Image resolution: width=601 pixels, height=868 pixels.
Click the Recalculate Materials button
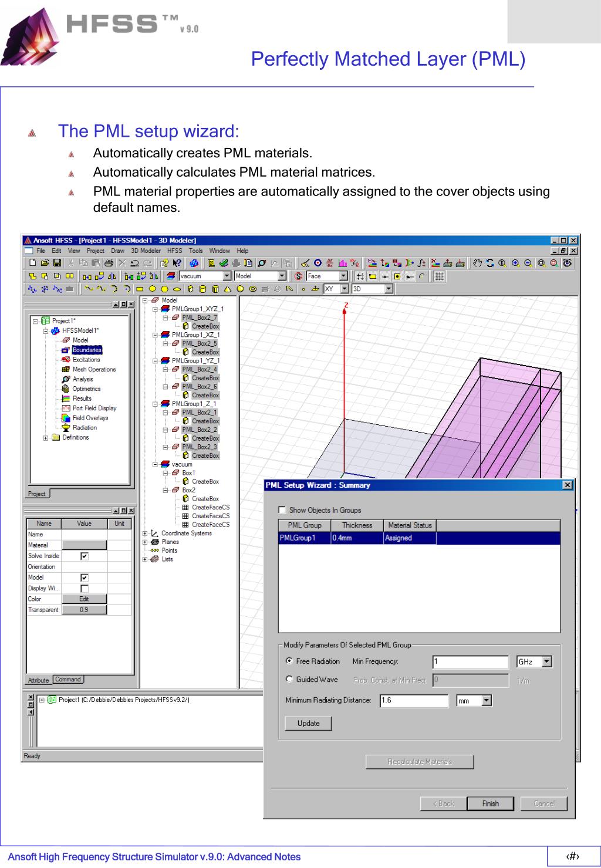(420, 762)
